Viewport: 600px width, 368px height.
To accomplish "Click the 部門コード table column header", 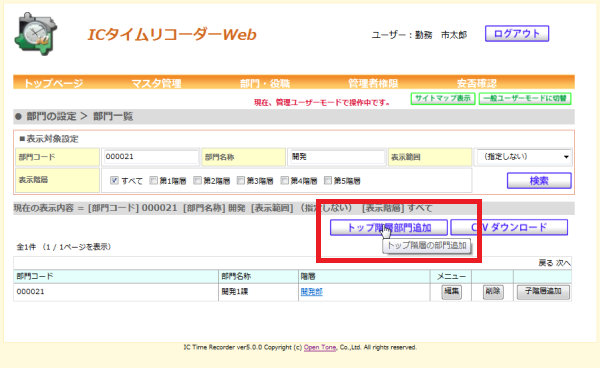I will 116,276.
